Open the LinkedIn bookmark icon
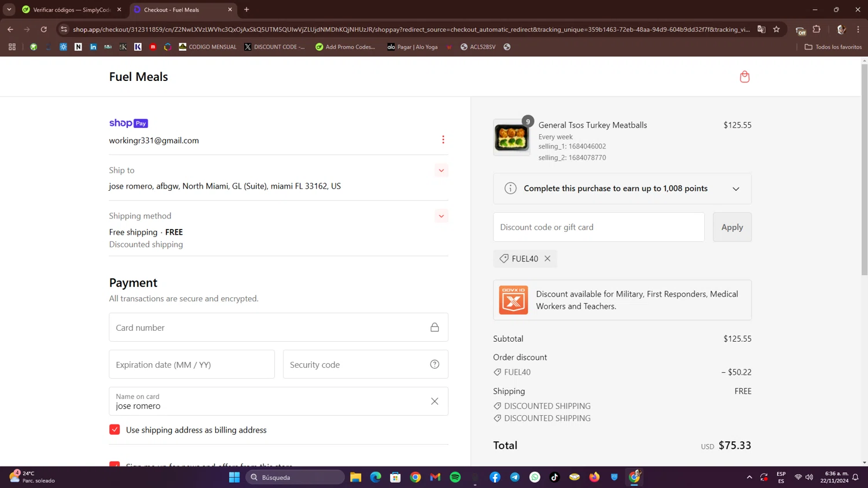The image size is (868, 488). (x=93, y=47)
